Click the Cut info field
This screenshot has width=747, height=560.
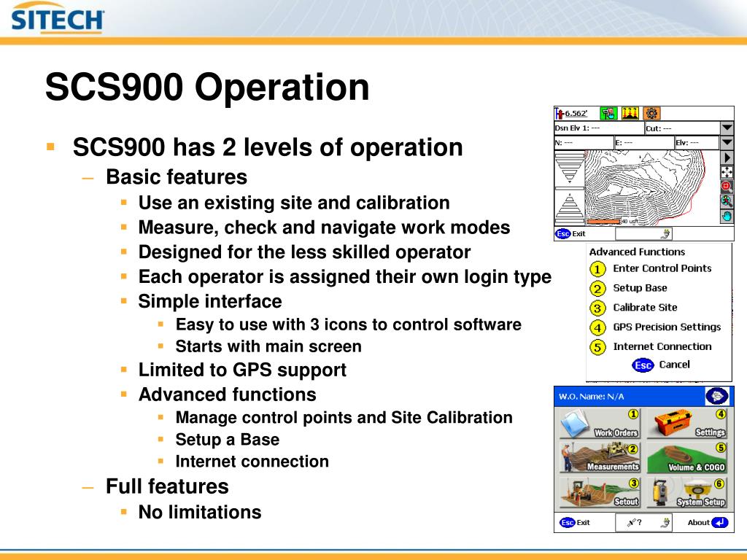(682, 128)
